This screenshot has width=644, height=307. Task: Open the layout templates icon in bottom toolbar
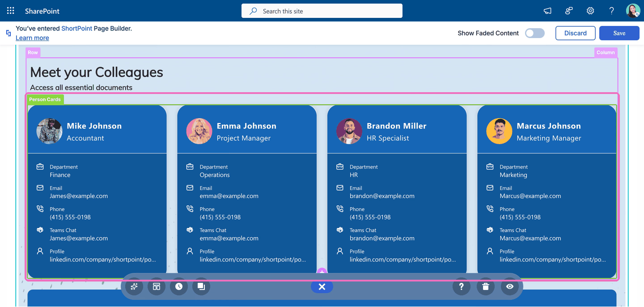point(157,286)
